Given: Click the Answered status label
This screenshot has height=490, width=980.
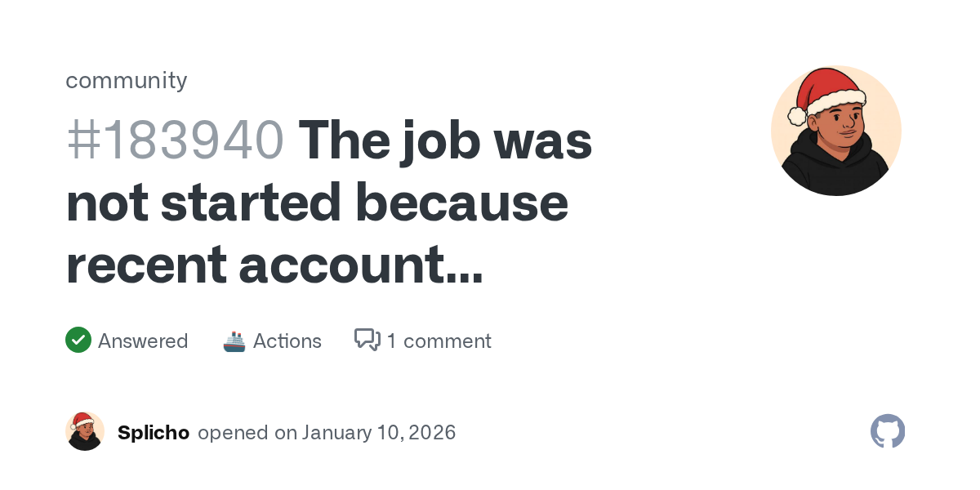Looking at the screenshot, I should (143, 341).
